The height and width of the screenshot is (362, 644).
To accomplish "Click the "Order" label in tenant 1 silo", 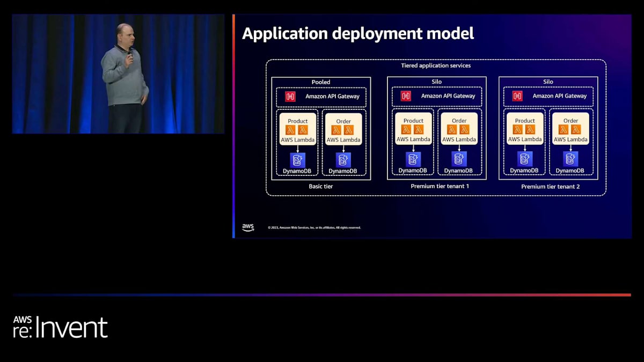I will coord(459,121).
